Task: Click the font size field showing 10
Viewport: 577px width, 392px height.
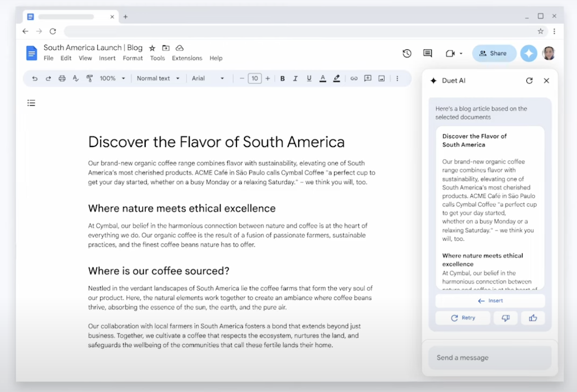Action: 255,79
